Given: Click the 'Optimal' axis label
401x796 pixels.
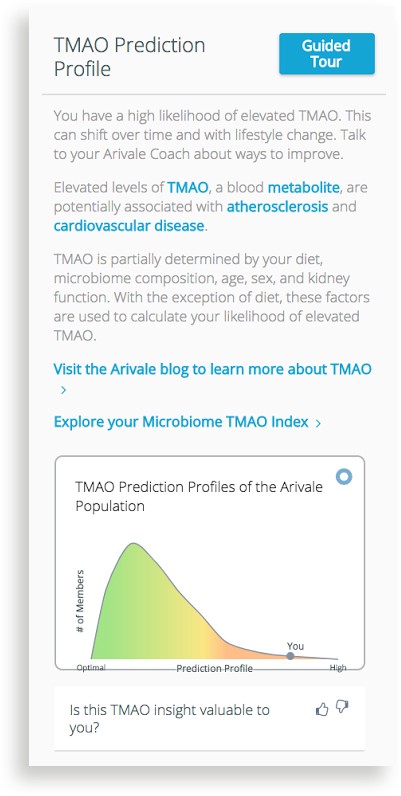Looking at the screenshot, I should pos(91,668).
